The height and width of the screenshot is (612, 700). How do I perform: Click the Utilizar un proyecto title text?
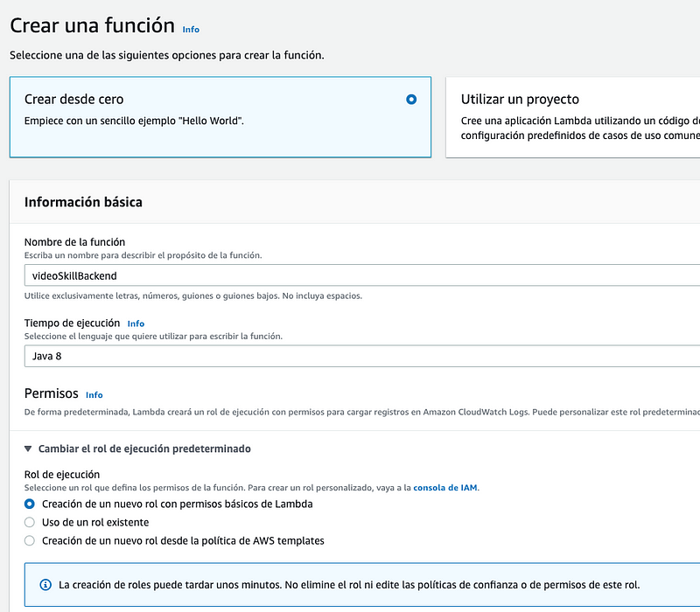[520, 100]
